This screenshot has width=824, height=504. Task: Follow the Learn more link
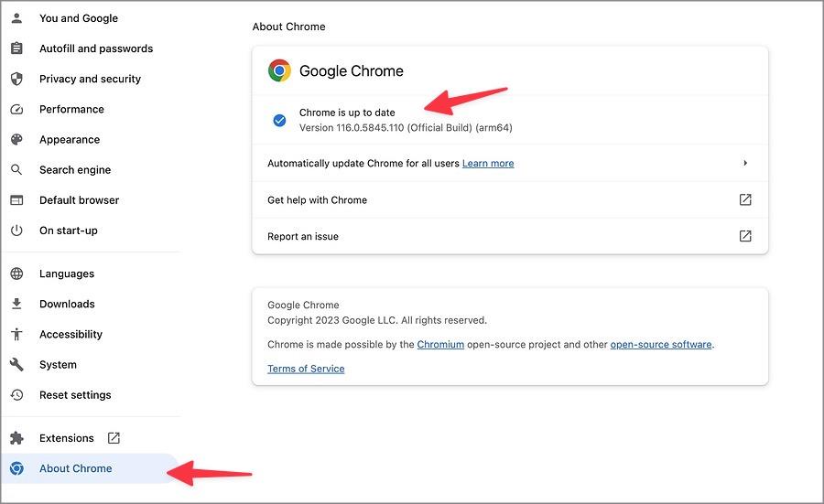coord(488,164)
